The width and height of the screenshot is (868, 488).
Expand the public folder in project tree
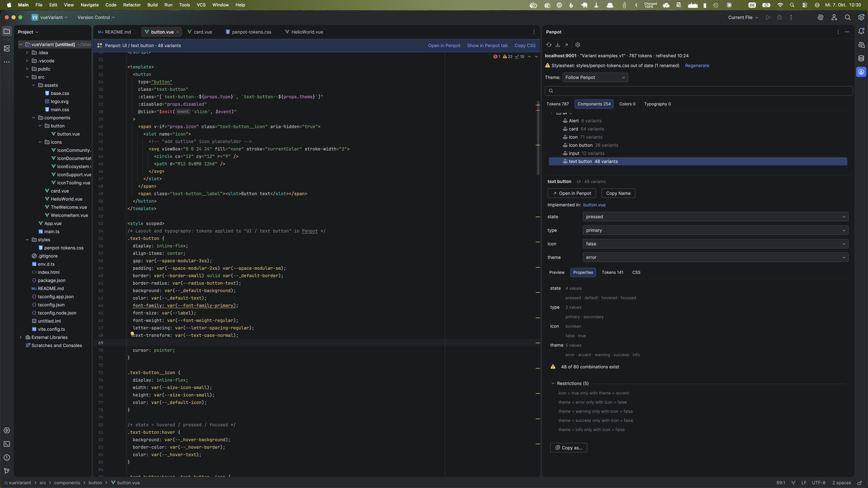click(27, 69)
